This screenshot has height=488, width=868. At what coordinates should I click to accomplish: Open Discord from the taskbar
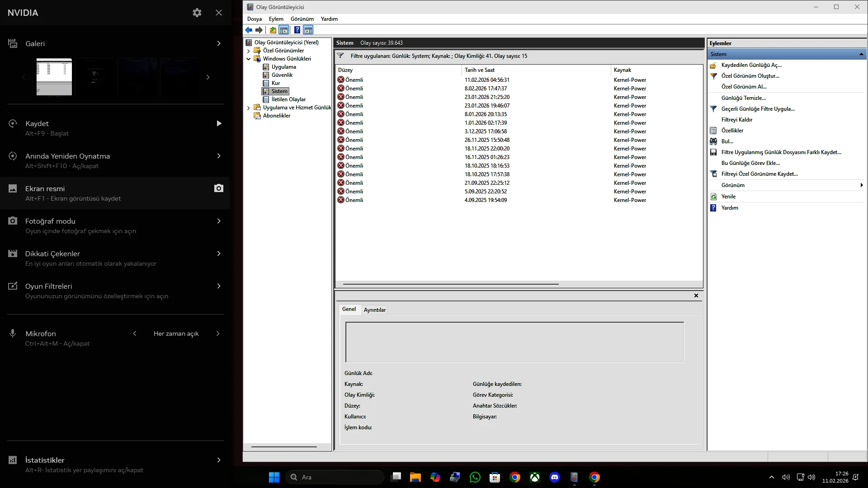555,477
